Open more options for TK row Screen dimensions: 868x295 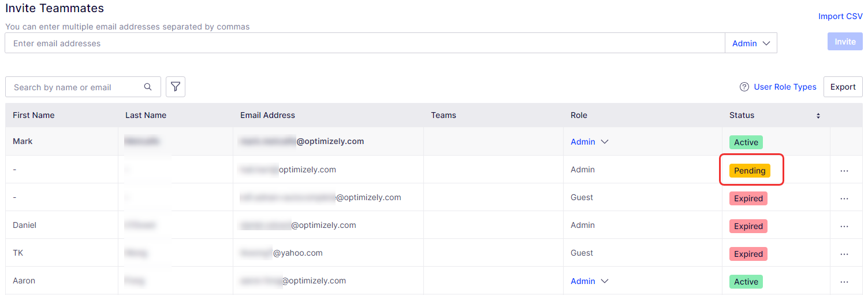tap(844, 254)
